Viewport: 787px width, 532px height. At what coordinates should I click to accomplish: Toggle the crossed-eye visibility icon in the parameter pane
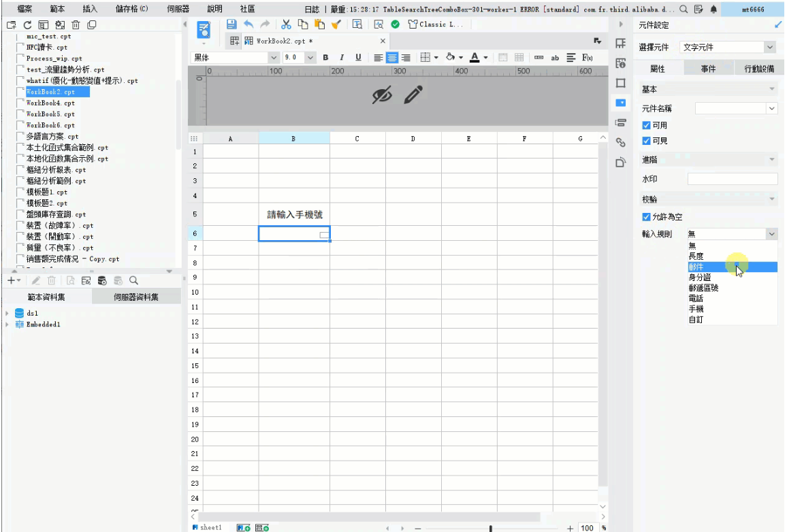coord(382,95)
